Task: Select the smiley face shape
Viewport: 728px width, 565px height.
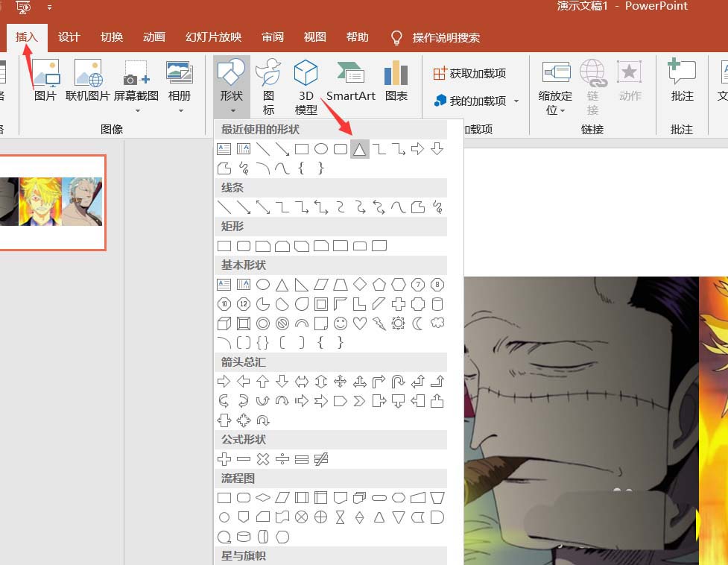Action: click(x=341, y=323)
